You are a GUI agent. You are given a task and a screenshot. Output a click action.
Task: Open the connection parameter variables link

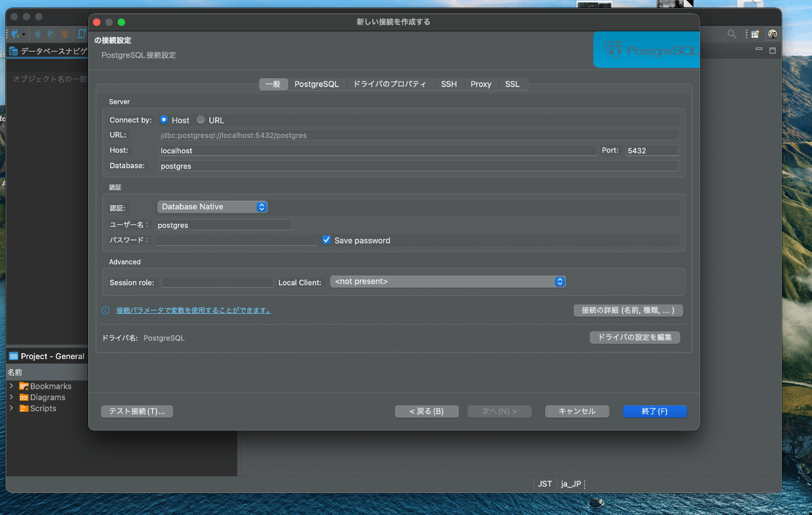(194, 310)
